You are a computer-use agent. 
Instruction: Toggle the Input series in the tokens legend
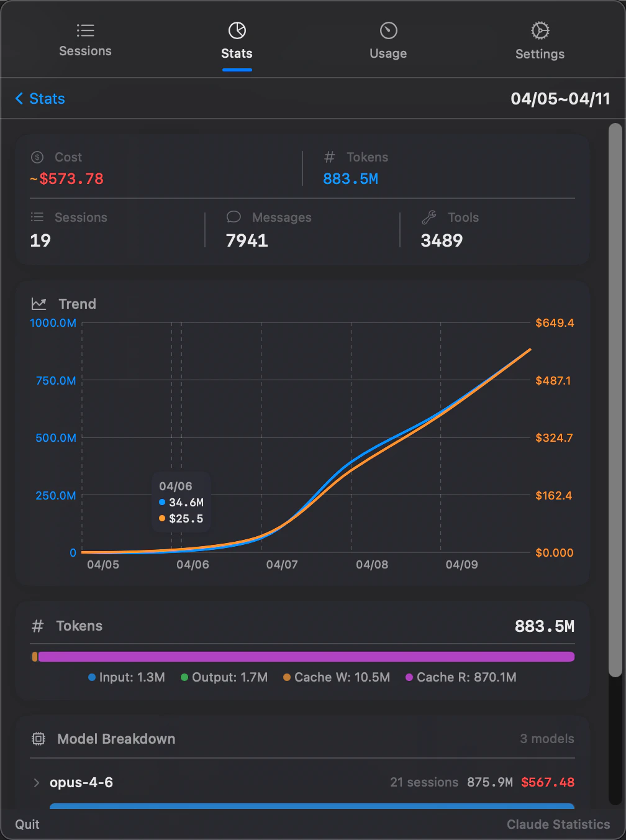[126, 677]
